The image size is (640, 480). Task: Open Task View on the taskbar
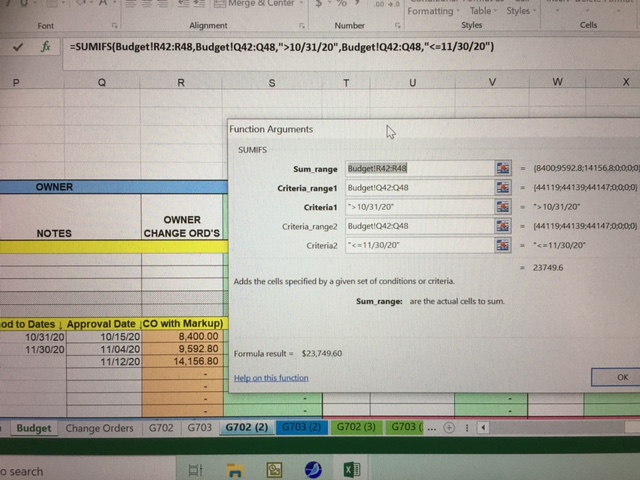(x=195, y=470)
